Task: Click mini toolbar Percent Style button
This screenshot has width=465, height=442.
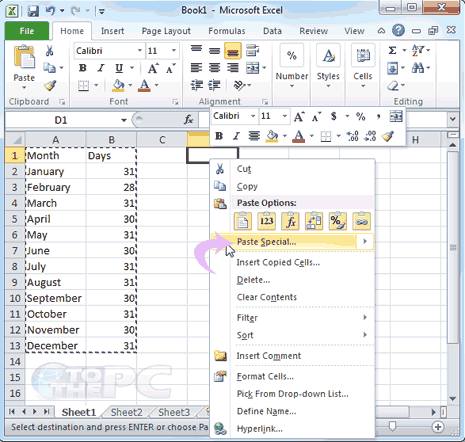Action: [x=360, y=116]
